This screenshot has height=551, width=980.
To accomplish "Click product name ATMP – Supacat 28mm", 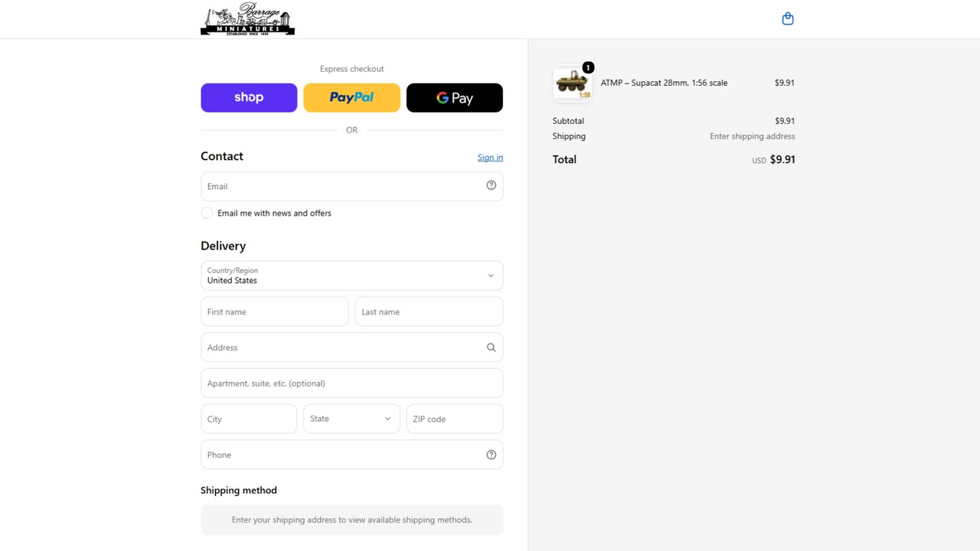I will (x=664, y=83).
